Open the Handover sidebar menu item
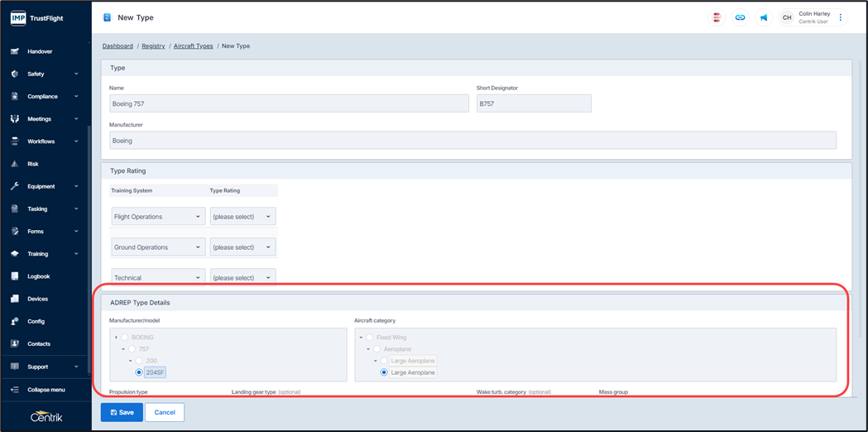868x432 pixels. click(40, 51)
